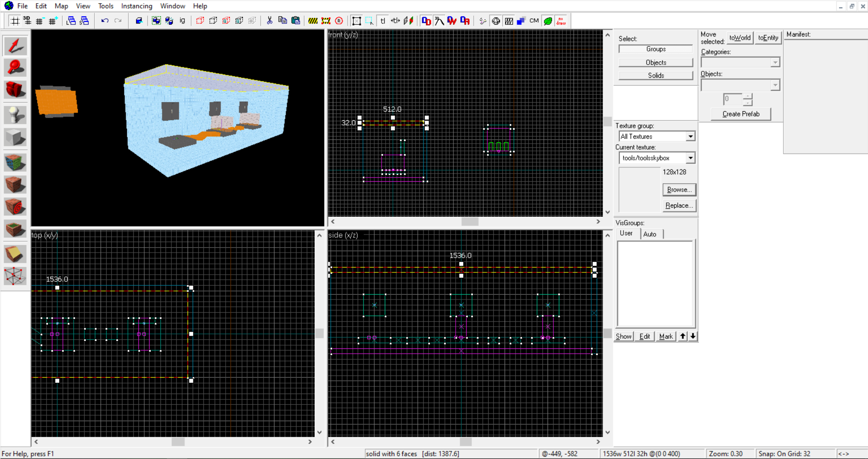Expand the Texture group dropdown

click(x=690, y=136)
